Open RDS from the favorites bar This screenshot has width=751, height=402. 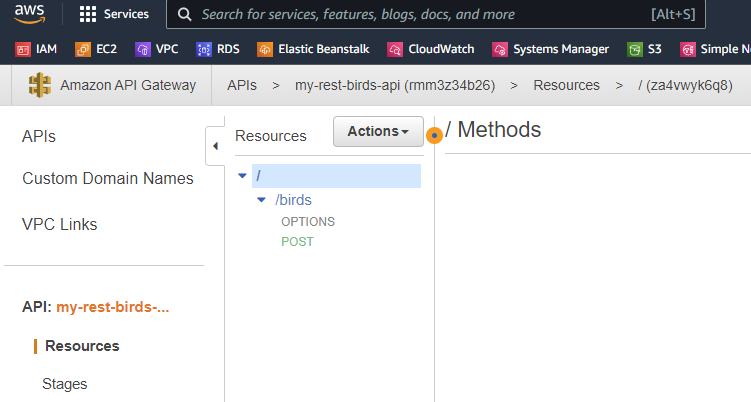pyautogui.click(x=228, y=49)
